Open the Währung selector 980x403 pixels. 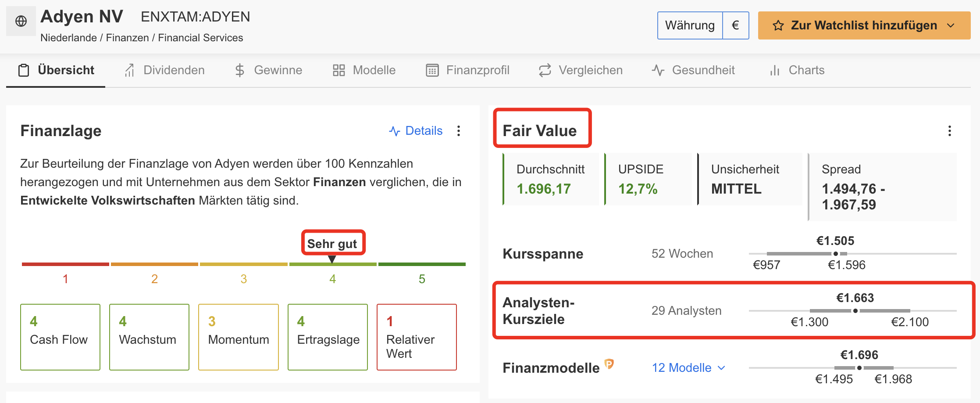(x=690, y=25)
